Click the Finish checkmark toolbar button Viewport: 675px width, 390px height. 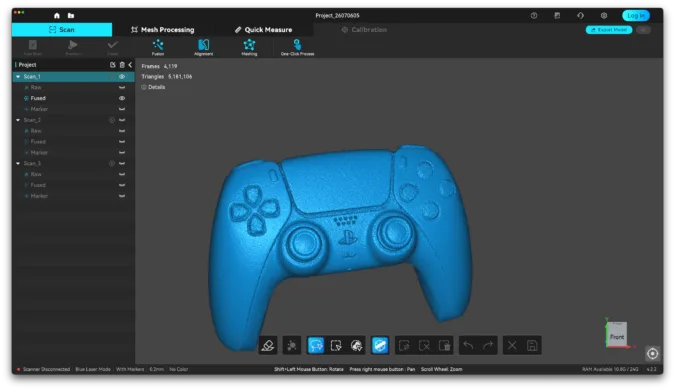[113, 47]
